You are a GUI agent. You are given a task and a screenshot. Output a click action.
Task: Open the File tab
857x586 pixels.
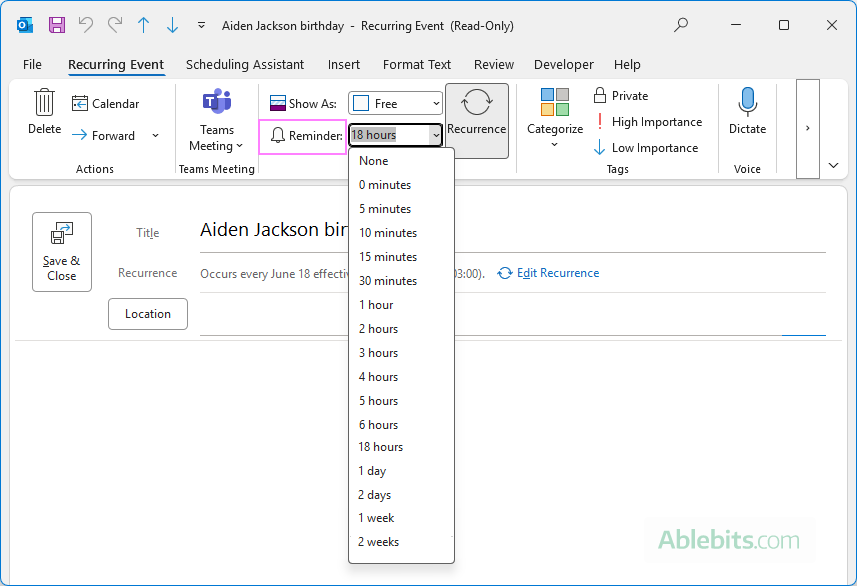click(x=32, y=65)
